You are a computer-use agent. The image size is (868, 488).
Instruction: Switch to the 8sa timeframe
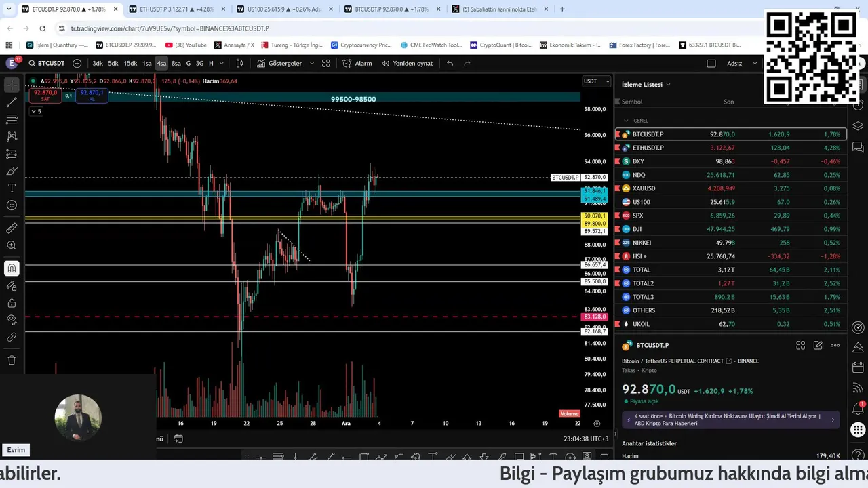tap(176, 63)
